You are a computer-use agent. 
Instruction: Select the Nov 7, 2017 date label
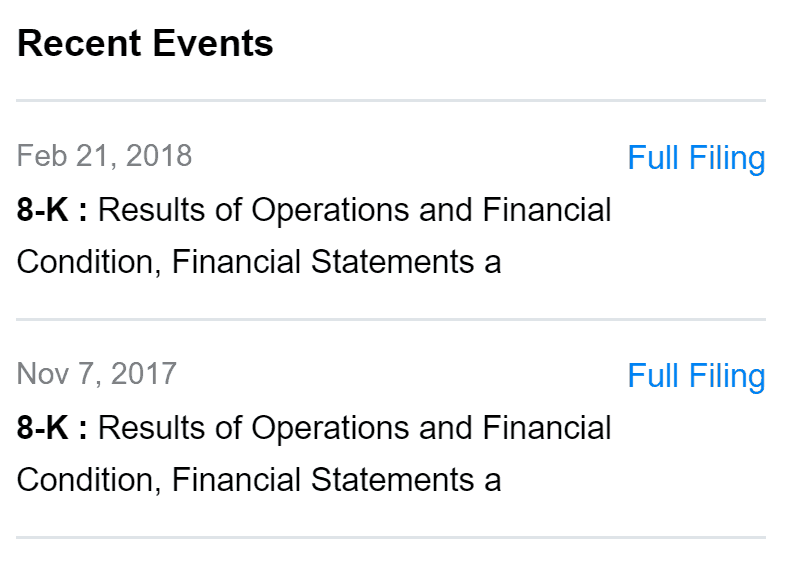tap(96, 374)
